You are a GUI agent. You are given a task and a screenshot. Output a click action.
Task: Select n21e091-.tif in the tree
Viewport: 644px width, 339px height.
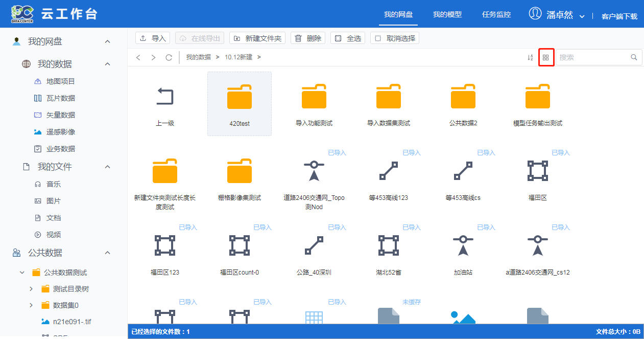[x=71, y=322]
